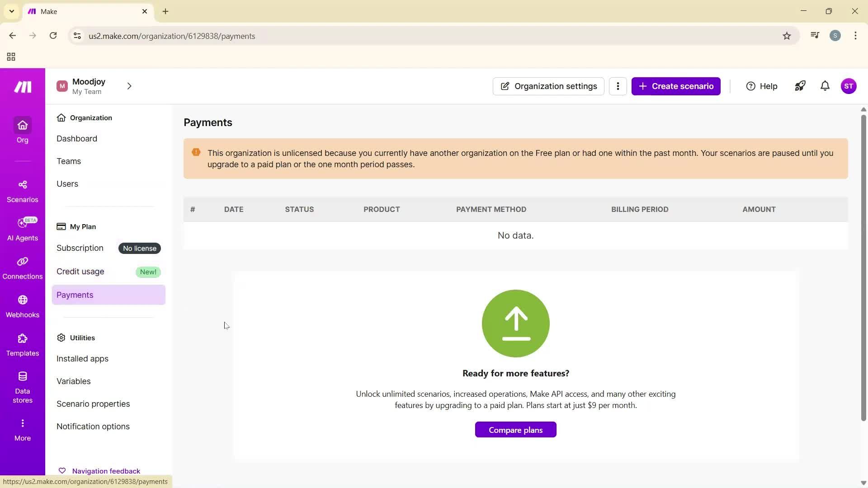
Task: Click the rocket icon in the top bar
Action: (800, 86)
